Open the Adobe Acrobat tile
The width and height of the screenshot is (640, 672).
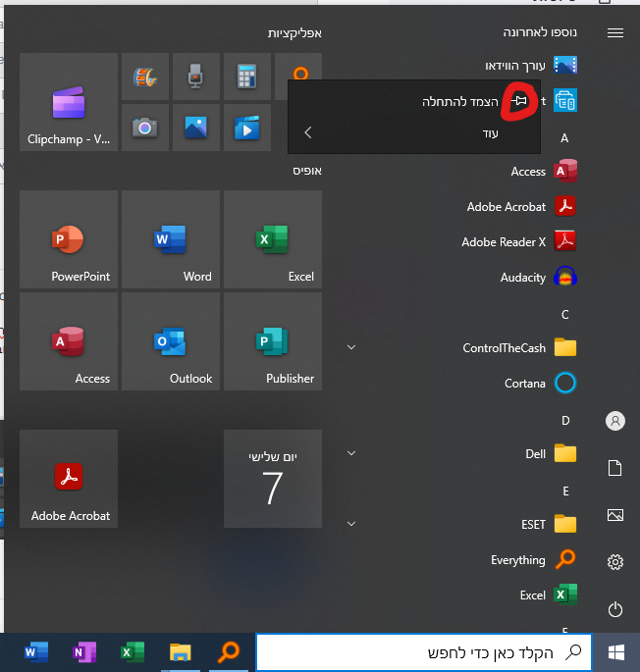pos(69,479)
